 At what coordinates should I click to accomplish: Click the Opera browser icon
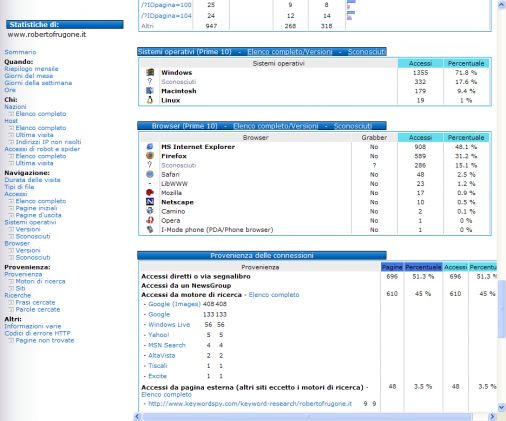(x=150, y=220)
